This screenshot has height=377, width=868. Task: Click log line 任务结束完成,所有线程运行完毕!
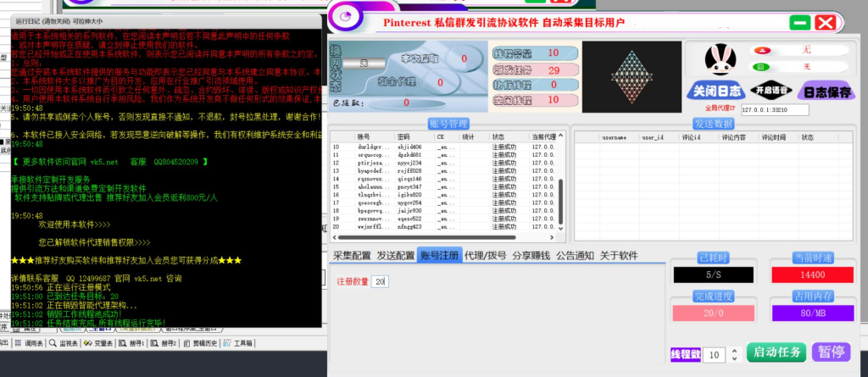click(88, 323)
